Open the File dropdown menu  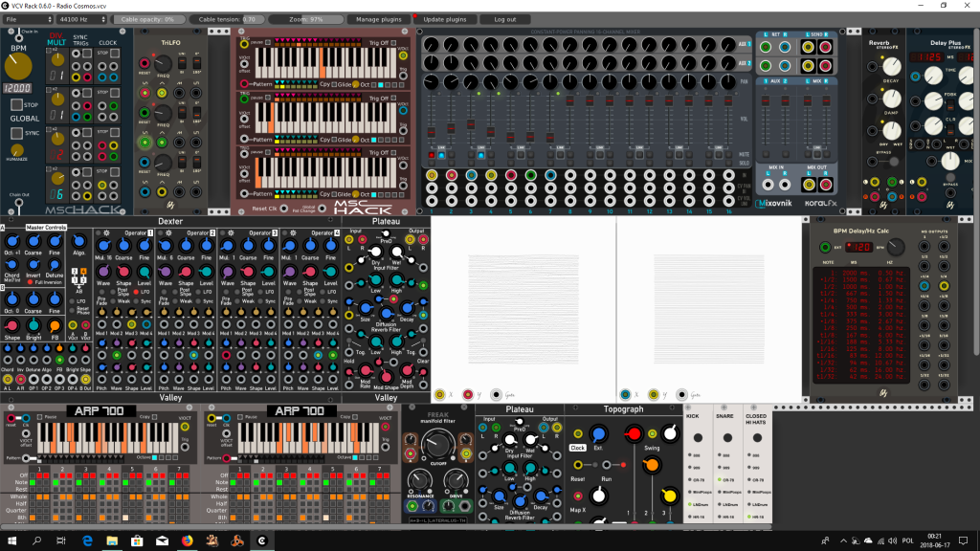click(28, 19)
